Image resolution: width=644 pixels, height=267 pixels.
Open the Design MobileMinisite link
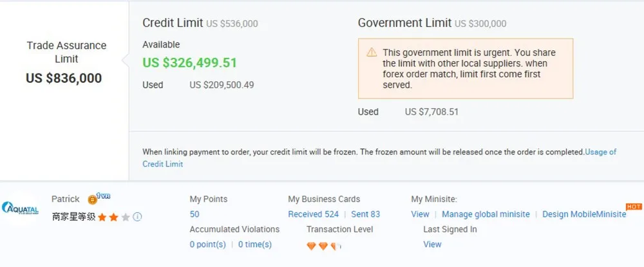(x=583, y=214)
